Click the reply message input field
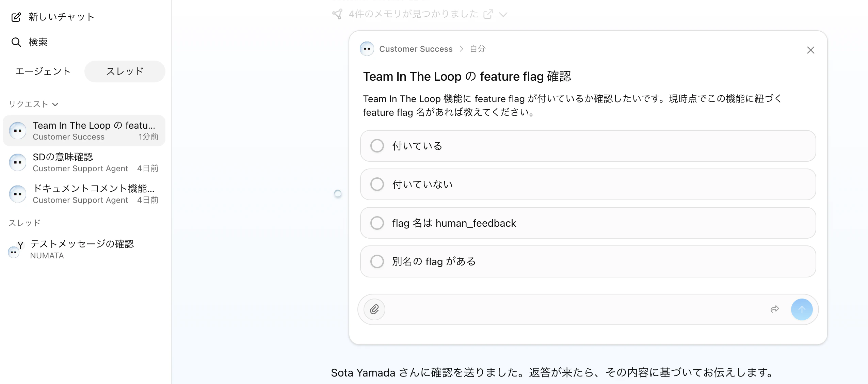The width and height of the screenshot is (868, 384). (575, 309)
